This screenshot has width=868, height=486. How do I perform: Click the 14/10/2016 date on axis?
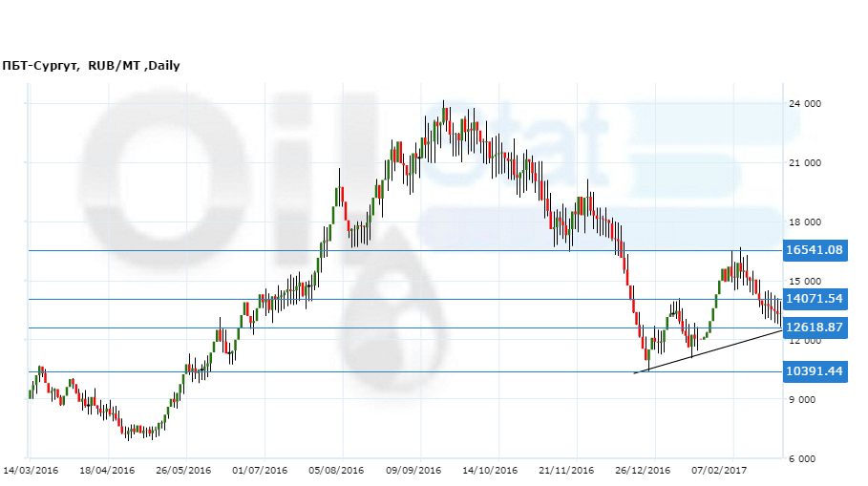point(489,471)
